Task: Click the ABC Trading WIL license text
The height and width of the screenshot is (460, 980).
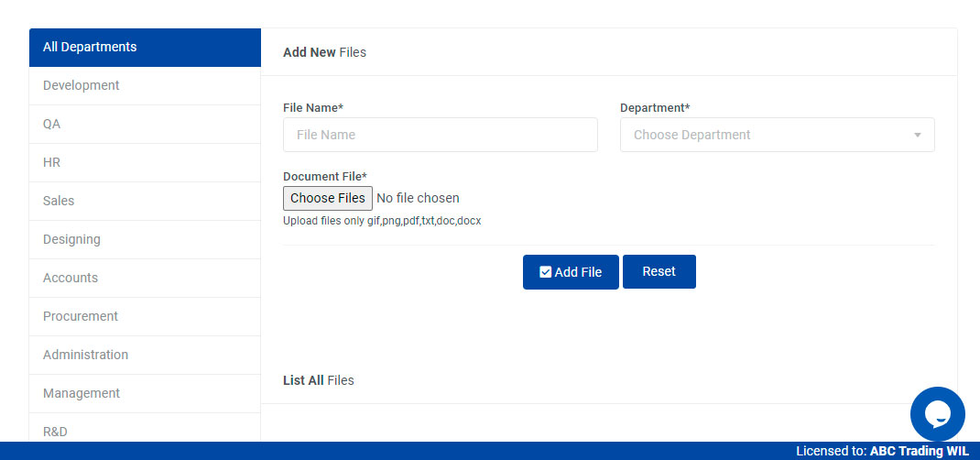Action: point(919,451)
